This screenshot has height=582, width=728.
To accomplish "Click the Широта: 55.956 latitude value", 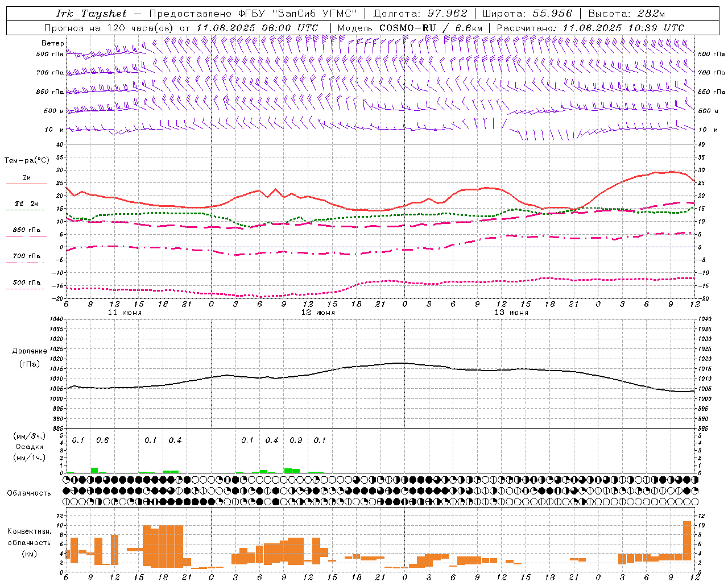I will tap(527, 14).
